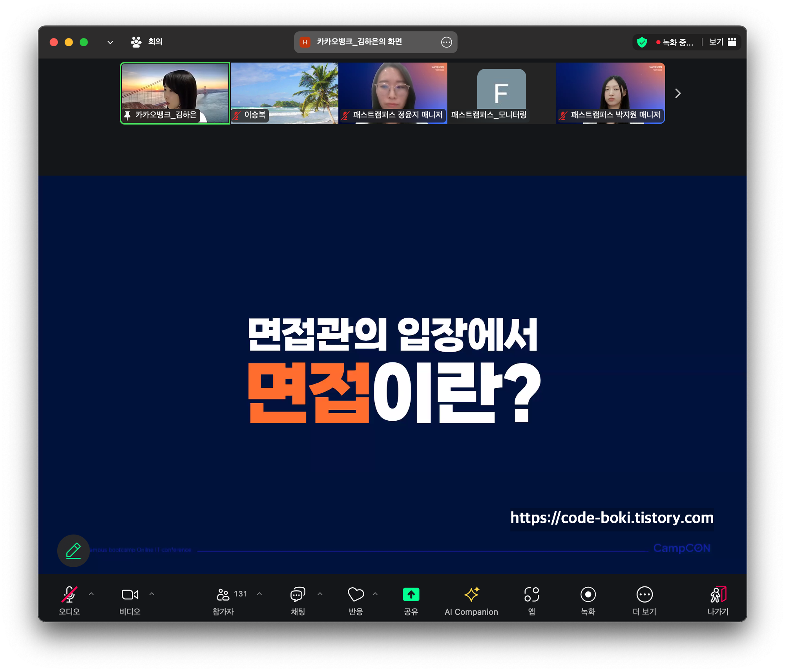Open the More options ellipsis in toolbar
The width and height of the screenshot is (785, 672).
pos(644,594)
